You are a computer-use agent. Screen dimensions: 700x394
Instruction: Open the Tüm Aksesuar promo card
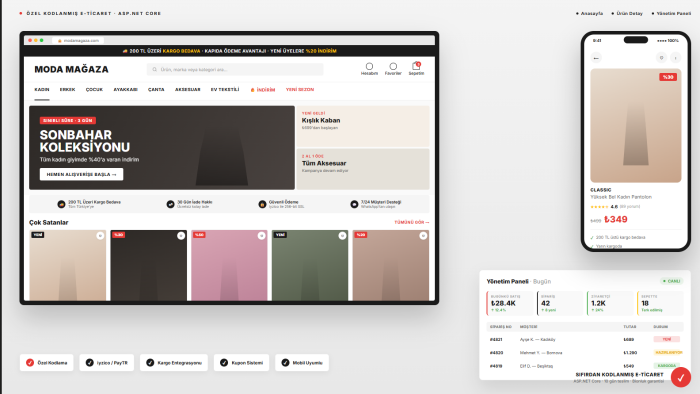pyautogui.click(x=363, y=169)
